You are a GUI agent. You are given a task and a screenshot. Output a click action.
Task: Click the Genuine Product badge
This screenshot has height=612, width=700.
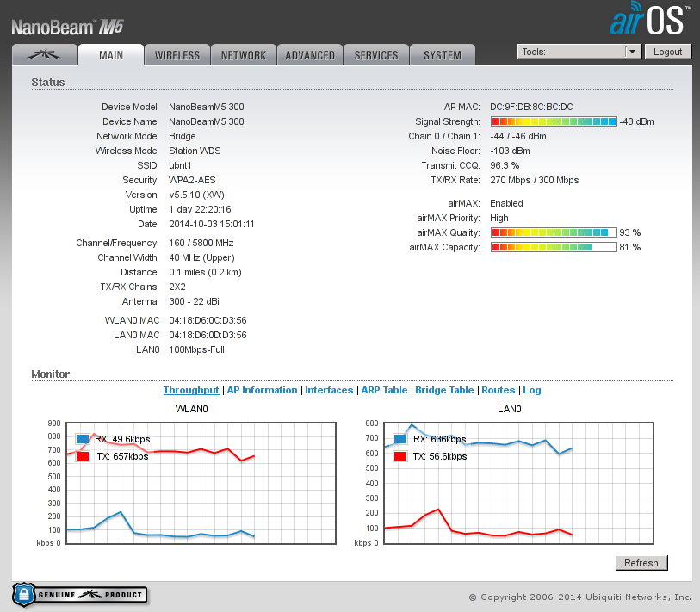(79, 595)
